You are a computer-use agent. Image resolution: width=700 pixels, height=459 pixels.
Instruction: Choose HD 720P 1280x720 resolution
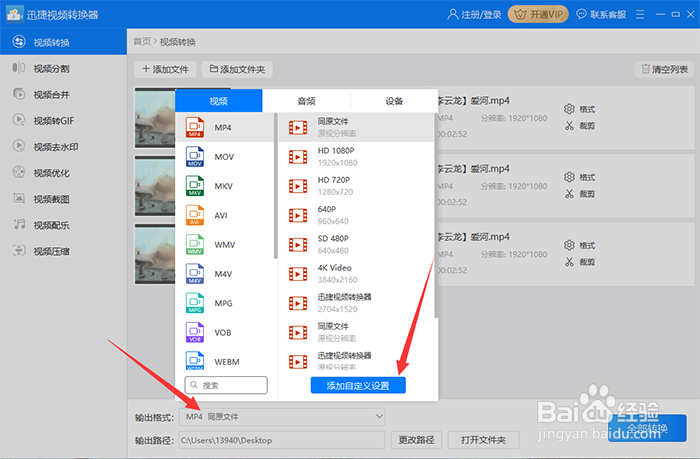[x=356, y=186]
